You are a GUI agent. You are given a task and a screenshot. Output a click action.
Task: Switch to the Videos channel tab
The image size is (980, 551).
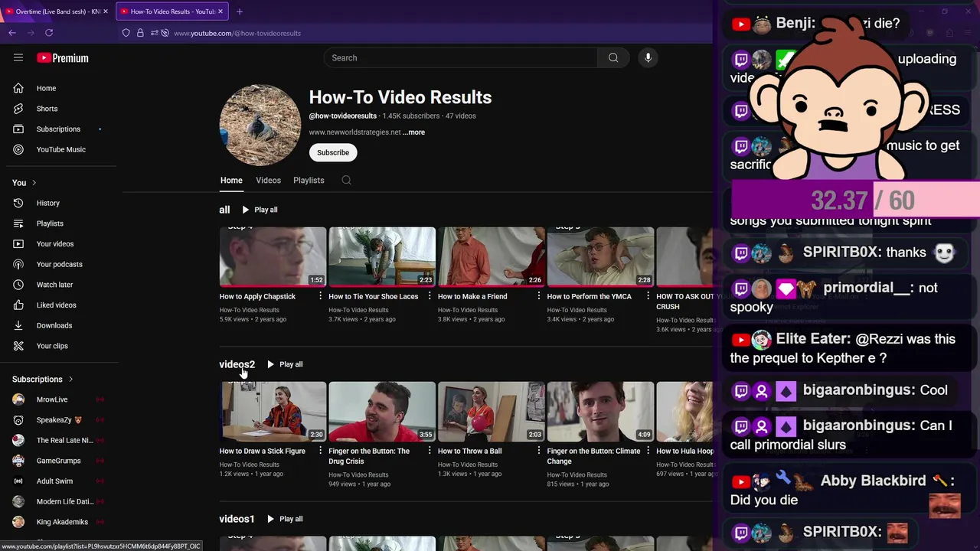click(x=268, y=181)
